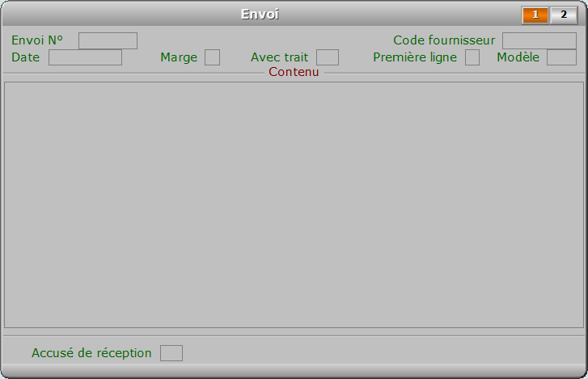Switch to page tab 1
The width and height of the screenshot is (588, 379).
[535, 15]
